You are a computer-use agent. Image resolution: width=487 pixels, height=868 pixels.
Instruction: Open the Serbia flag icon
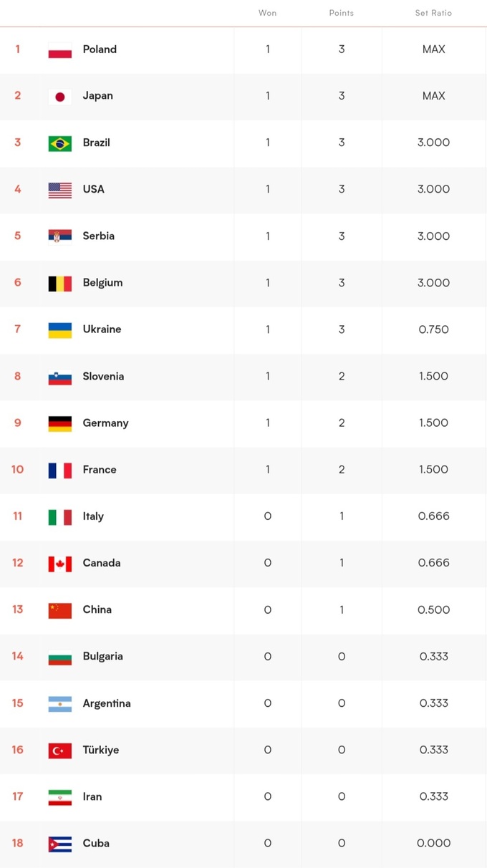pos(60,237)
